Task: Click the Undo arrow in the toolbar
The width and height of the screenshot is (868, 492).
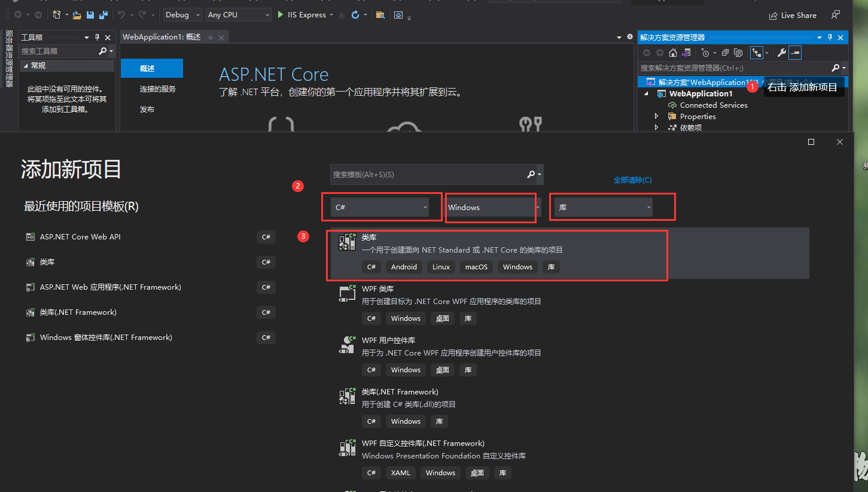Action: point(121,15)
